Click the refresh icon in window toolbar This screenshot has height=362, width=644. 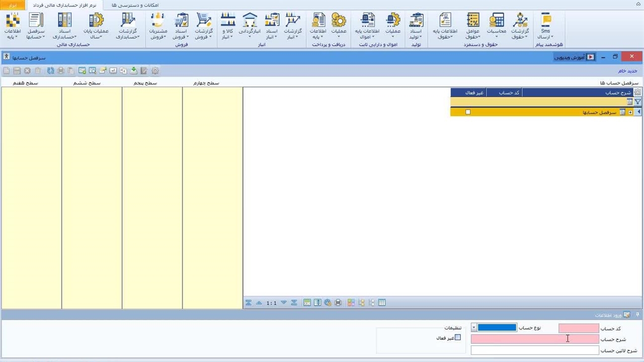[x=50, y=71]
